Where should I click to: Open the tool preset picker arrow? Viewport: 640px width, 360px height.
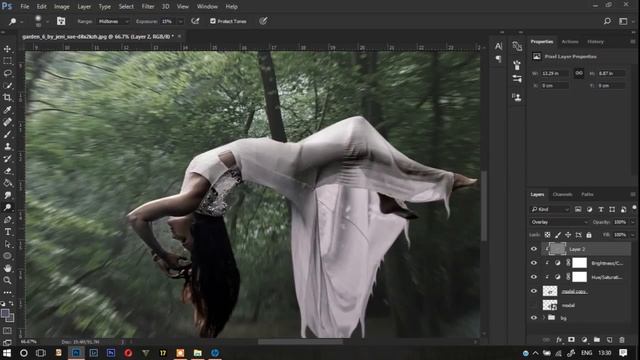point(21,21)
